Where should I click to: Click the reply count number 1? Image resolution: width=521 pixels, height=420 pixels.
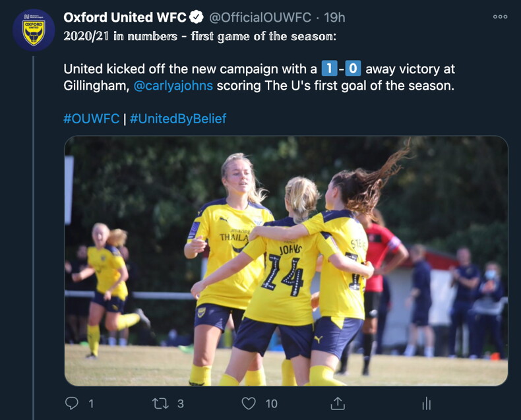(x=91, y=404)
